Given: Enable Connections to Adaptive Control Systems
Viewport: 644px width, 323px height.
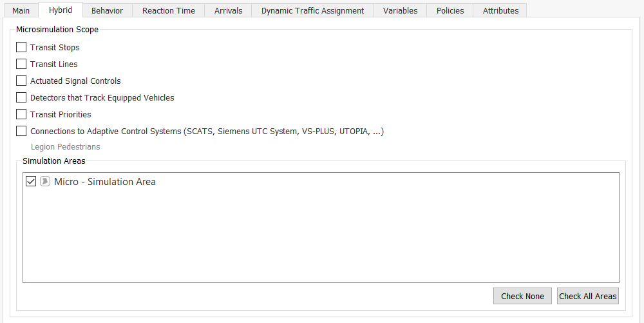Looking at the screenshot, I should [21, 132].
